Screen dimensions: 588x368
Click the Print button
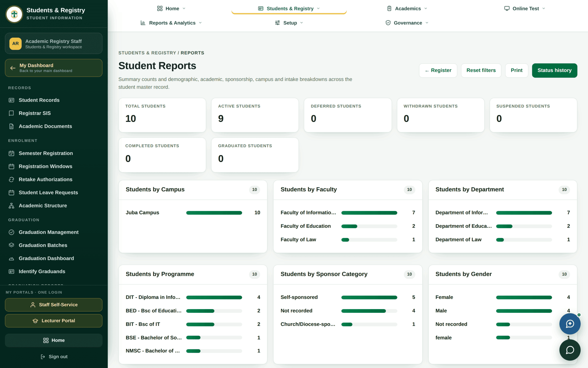pyautogui.click(x=516, y=71)
